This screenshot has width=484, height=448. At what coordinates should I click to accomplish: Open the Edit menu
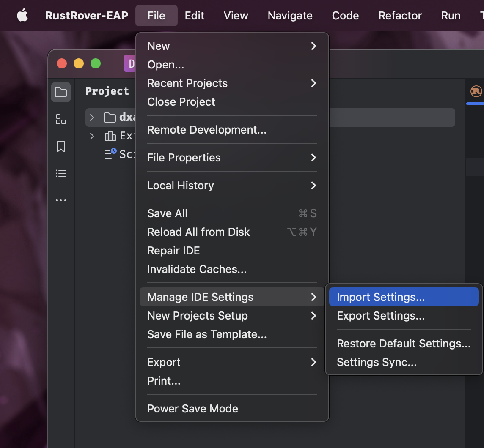point(195,16)
